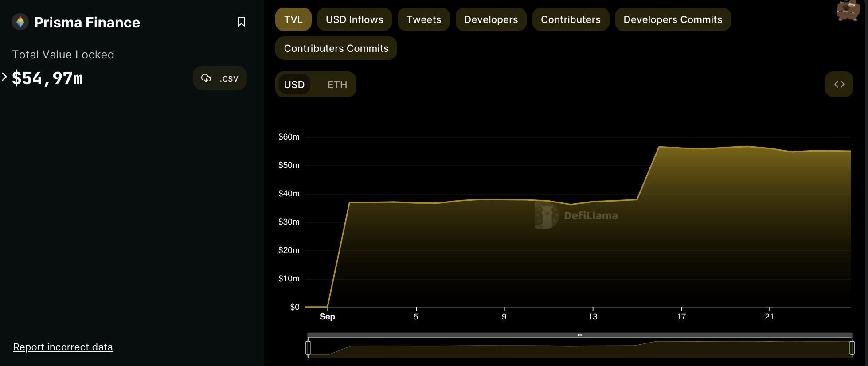Image resolution: width=868 pixels, height=366 pixels.
Task: Click the left handle of range slider
Action: tap(308, 348)
